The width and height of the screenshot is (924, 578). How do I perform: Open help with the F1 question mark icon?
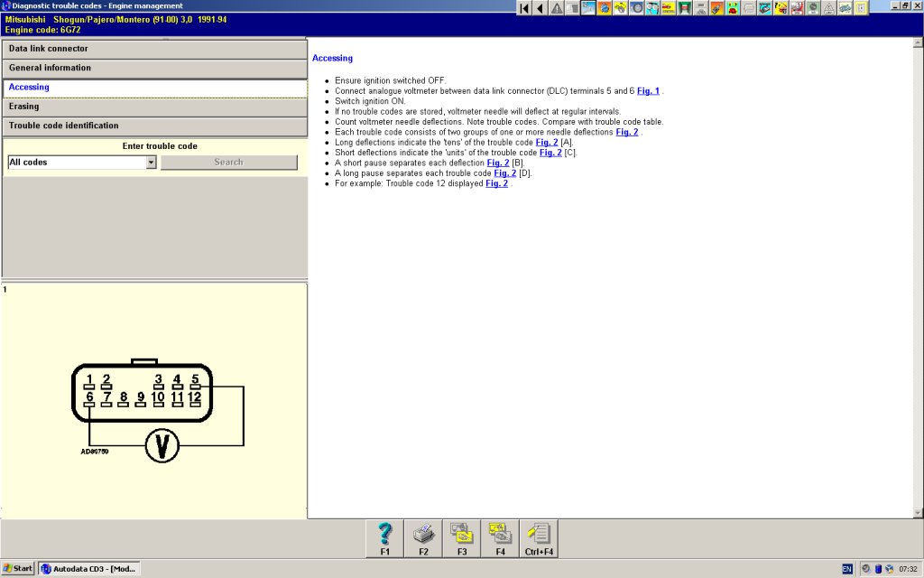pyautogui.click(x=385, y=538)
